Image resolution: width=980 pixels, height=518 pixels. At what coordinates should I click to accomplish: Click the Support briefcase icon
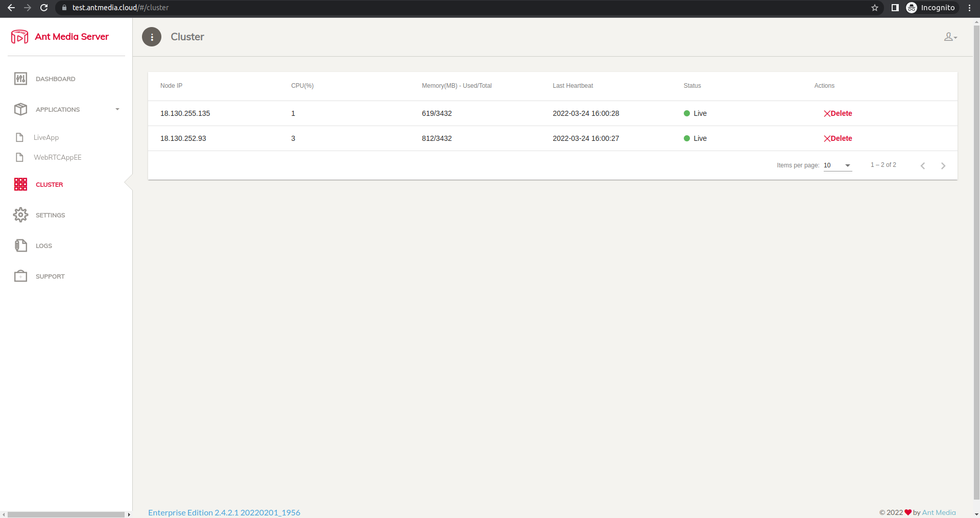pyautogui.click(x=20, y=276)
